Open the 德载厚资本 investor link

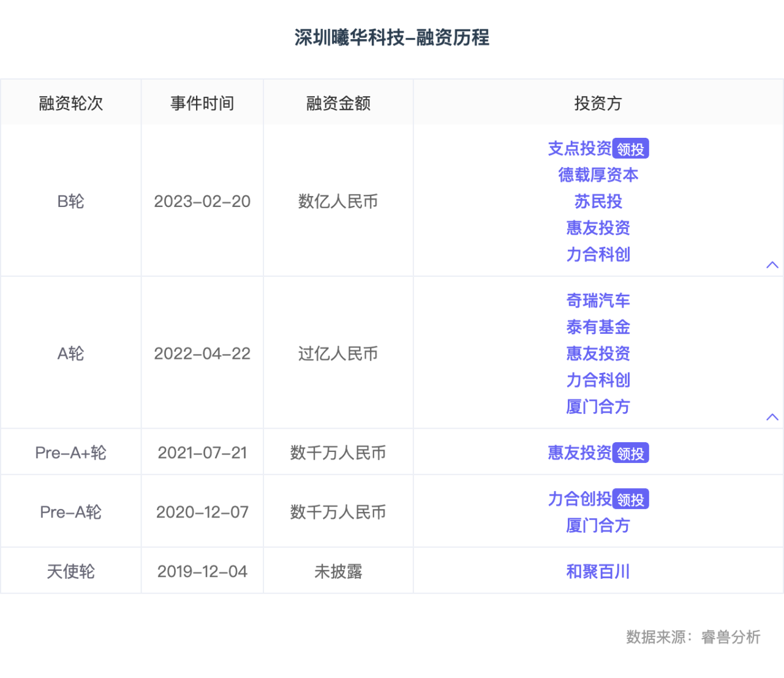598,175
